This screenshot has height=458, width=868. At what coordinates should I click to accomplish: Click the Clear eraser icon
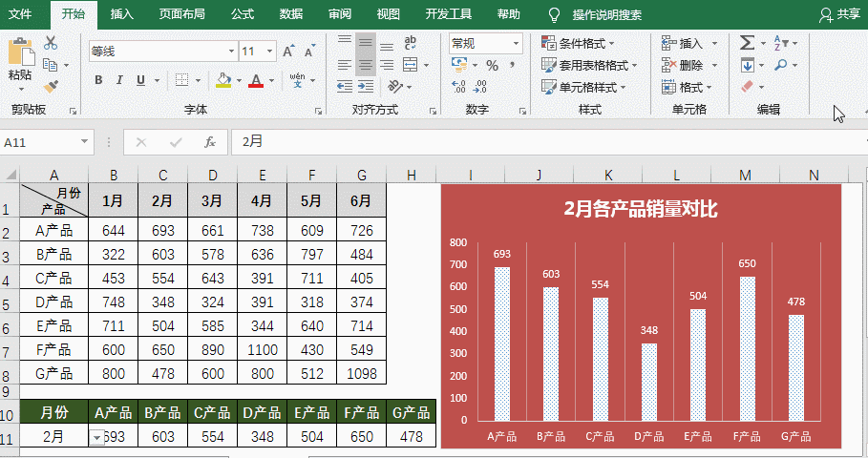pos(748,86)
